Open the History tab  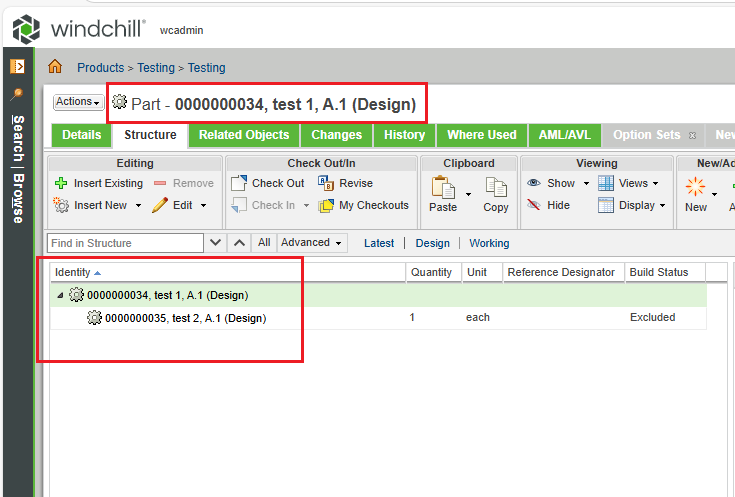(x=404, y=135)
